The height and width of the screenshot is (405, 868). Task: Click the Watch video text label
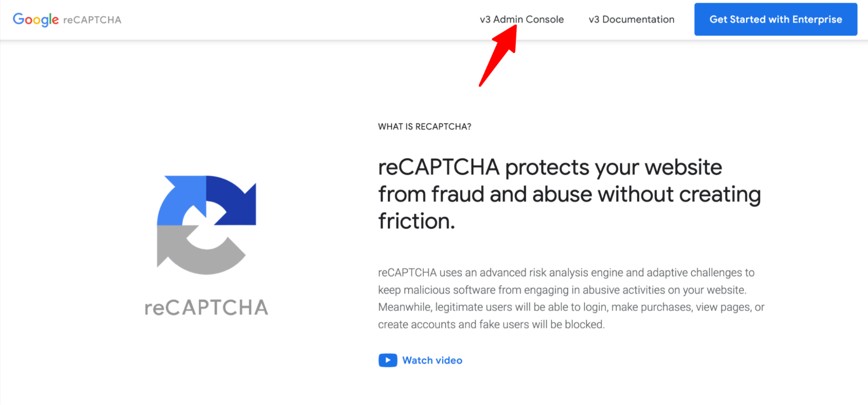pyautogui.click(x=432, y=360)
